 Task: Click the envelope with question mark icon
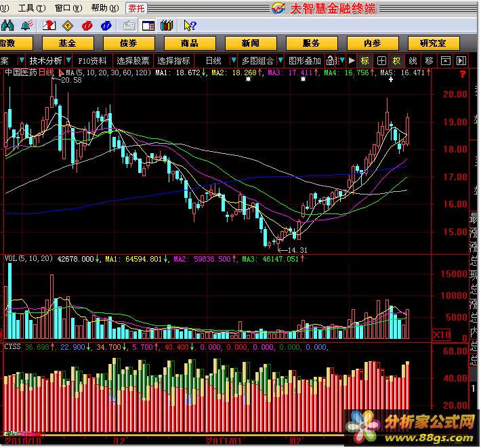49,26
